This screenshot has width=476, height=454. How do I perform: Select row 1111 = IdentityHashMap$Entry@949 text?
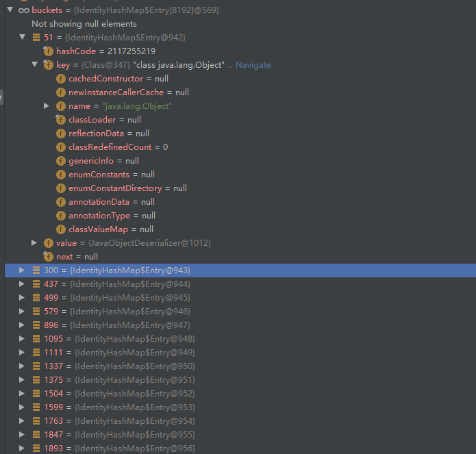(120, 353)
